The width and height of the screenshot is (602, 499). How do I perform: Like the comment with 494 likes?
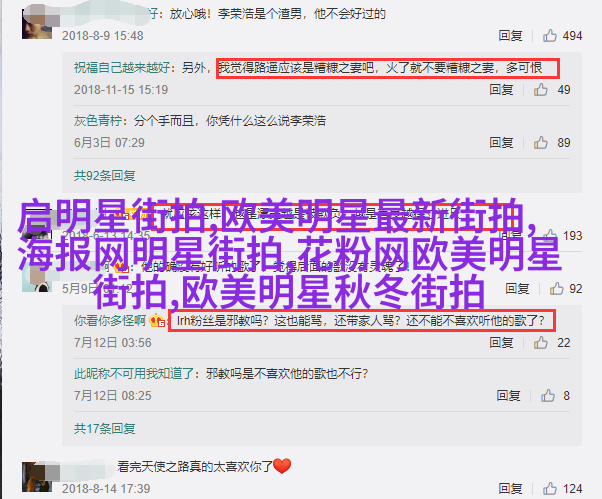549,36
